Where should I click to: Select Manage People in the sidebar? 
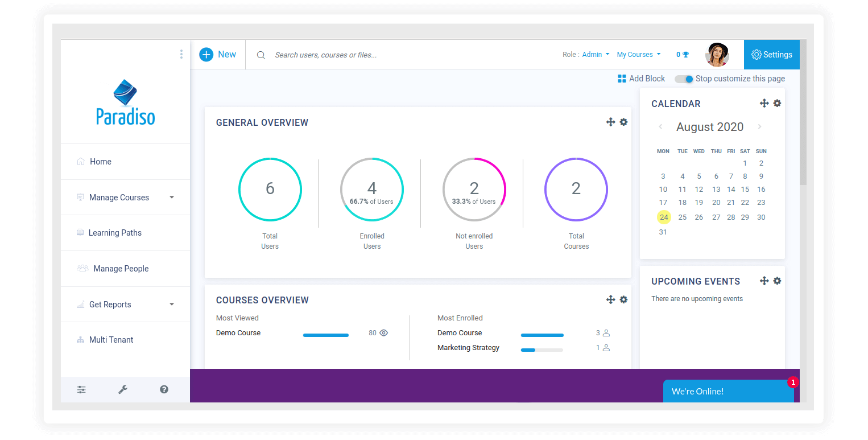point(121,268)
